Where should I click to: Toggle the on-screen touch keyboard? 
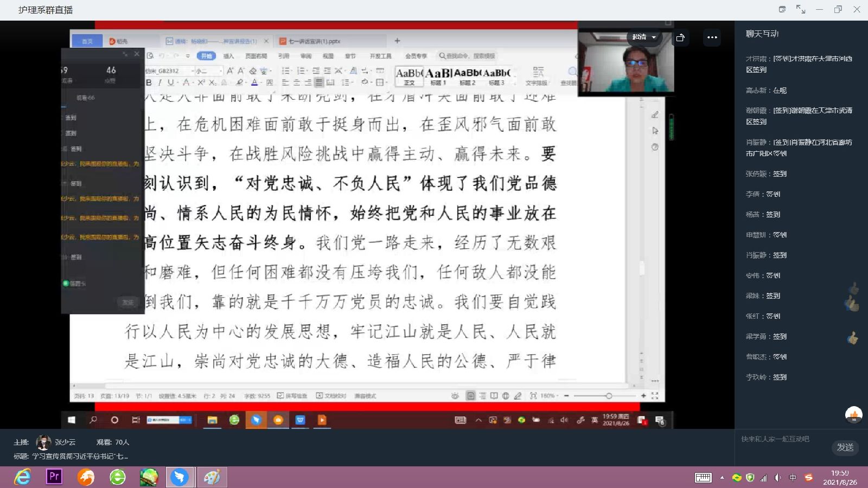click(x=703, y=477)
